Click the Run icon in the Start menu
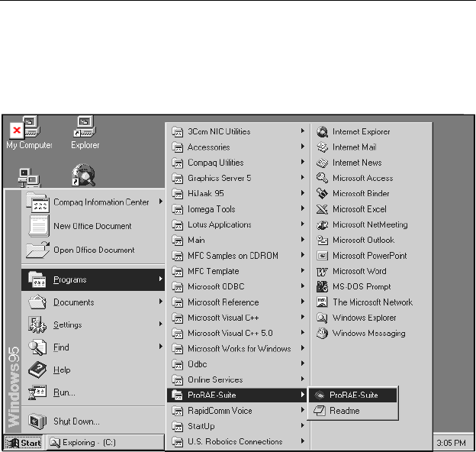476x452 pixels. tap(37, 392)
